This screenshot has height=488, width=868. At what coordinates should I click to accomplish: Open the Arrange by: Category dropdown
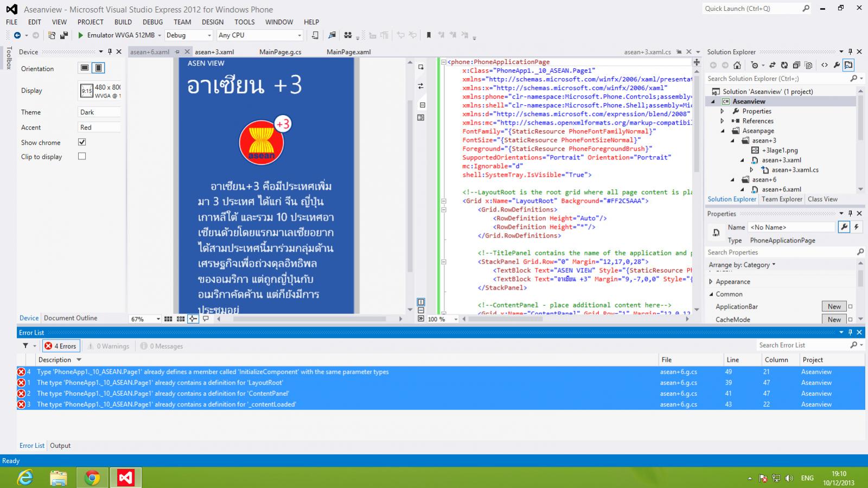[742, 265]
